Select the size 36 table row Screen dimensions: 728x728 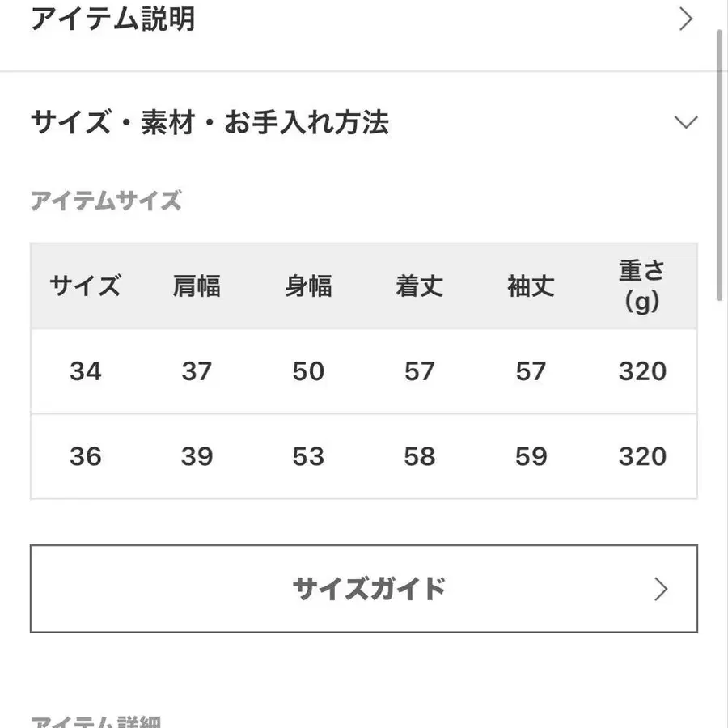pyautogui.click(x=364, y=456)
